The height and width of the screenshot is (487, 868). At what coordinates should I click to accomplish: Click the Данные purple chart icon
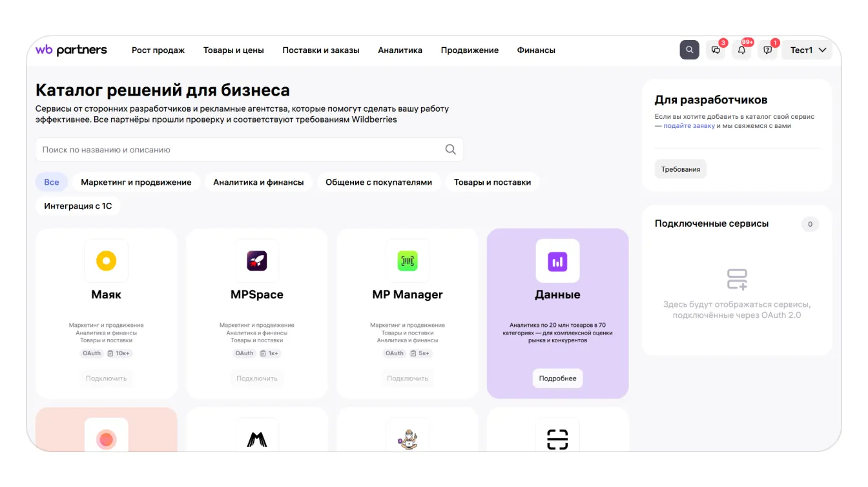tap(557, 261)
